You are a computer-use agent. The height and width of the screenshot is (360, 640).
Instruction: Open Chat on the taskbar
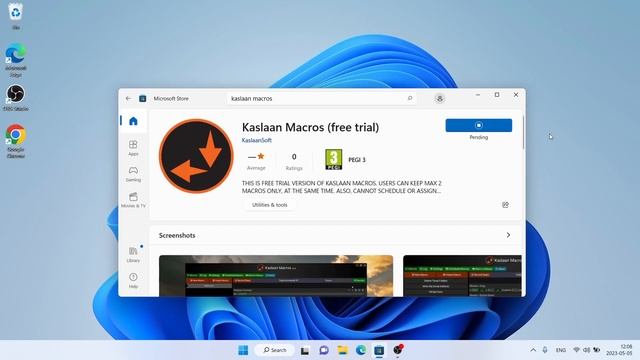point(324,350)
